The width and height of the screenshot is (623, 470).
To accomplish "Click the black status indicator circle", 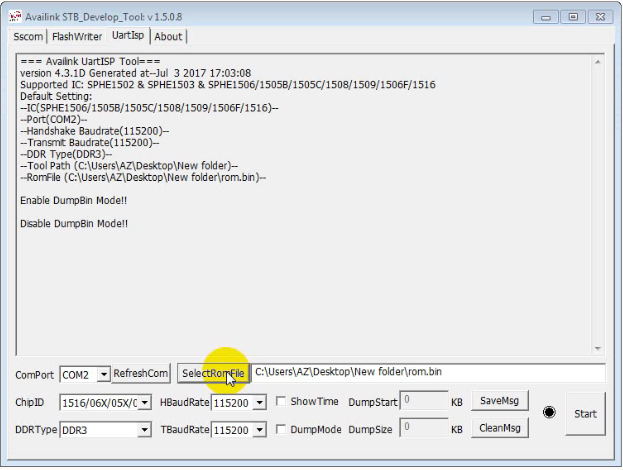I will (549, 412).
